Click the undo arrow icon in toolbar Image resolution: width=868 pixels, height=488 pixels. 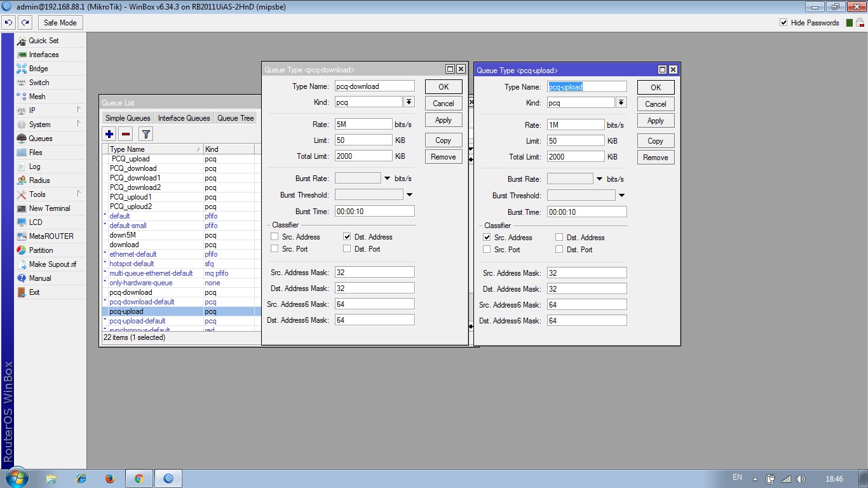pyautogui.click(x=9, y=23)
